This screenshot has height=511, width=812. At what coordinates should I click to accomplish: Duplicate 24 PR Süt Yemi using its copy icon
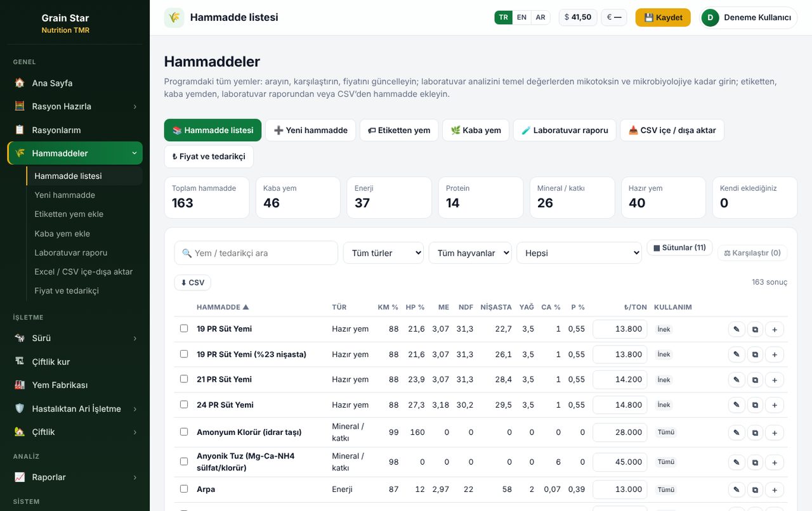click(755, 405)
